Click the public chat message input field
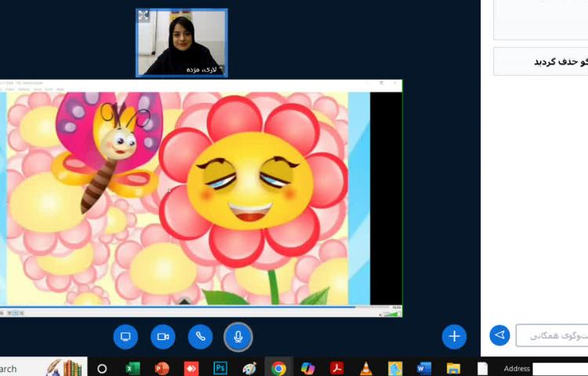This screenshot has height=376, width=588. (x=553, y=335)
